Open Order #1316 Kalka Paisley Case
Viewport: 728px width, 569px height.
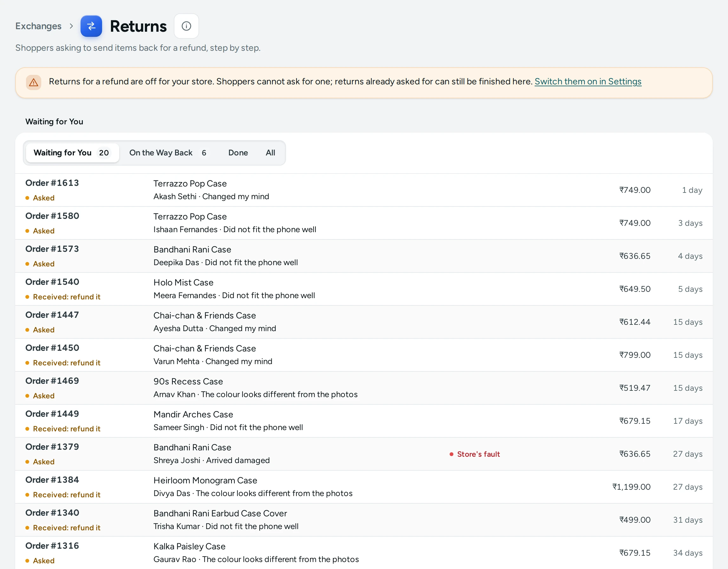pyautogui.click(x=364, y=553)
